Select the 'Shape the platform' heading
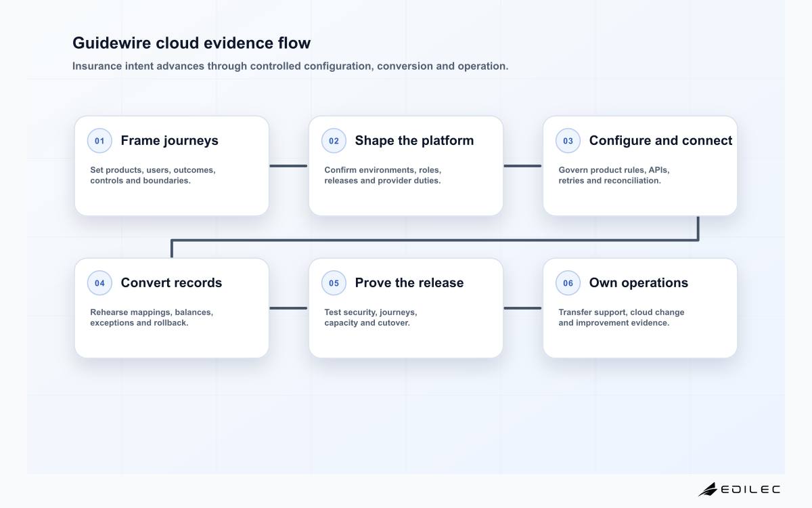Image resolution: width=812 pixels, height=508 pixels. (x=414, y=141)
